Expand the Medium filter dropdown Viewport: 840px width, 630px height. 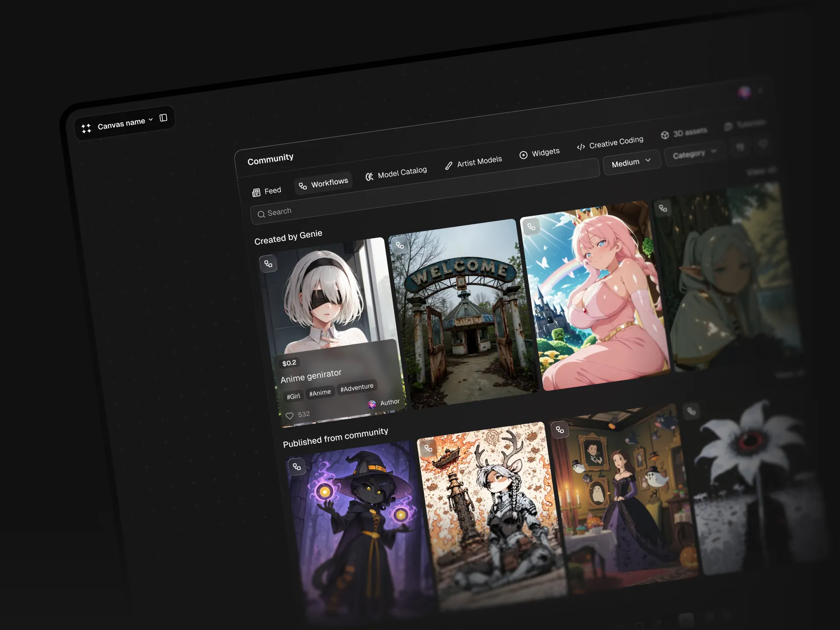(x=631, y=162)
